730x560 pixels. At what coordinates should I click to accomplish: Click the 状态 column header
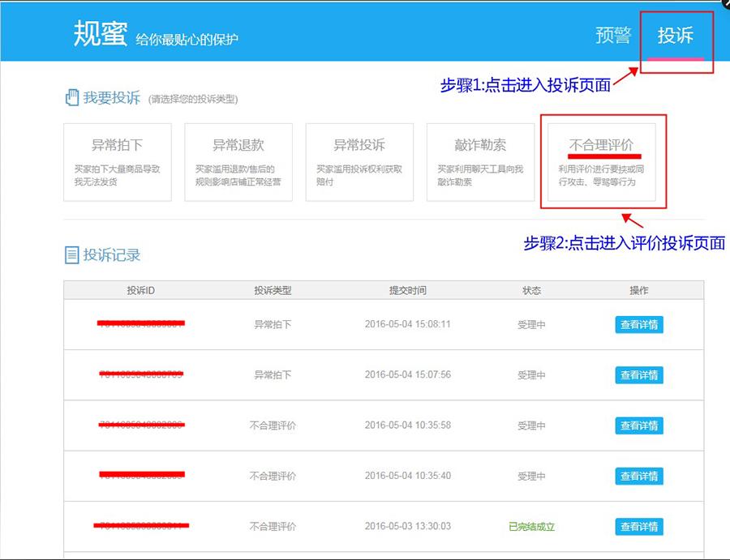click(x=531, y=290)
